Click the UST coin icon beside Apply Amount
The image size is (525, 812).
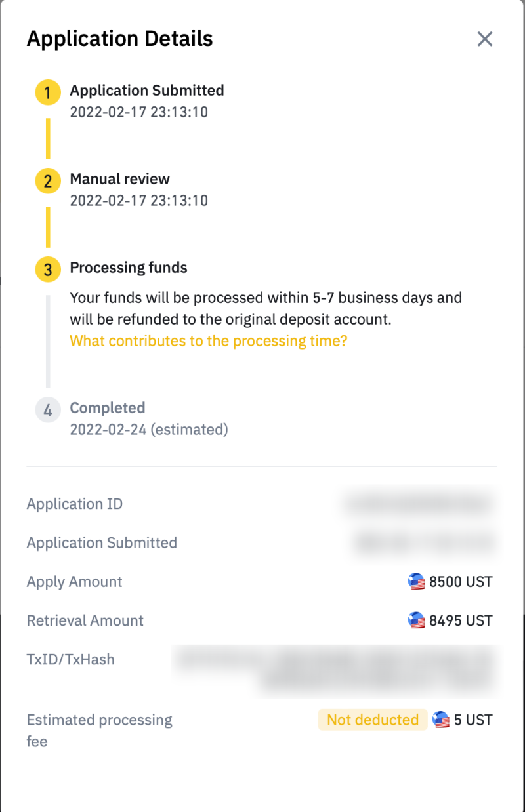pos(417,582)
